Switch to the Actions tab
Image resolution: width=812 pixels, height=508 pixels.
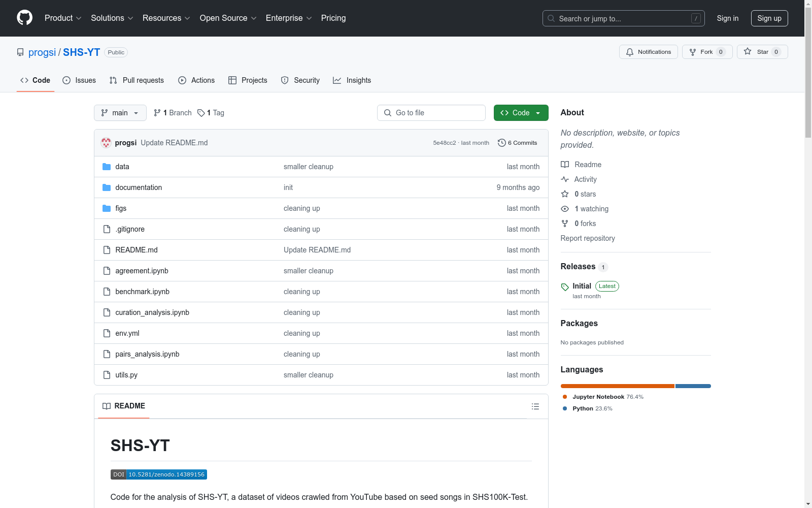[196, 80]
